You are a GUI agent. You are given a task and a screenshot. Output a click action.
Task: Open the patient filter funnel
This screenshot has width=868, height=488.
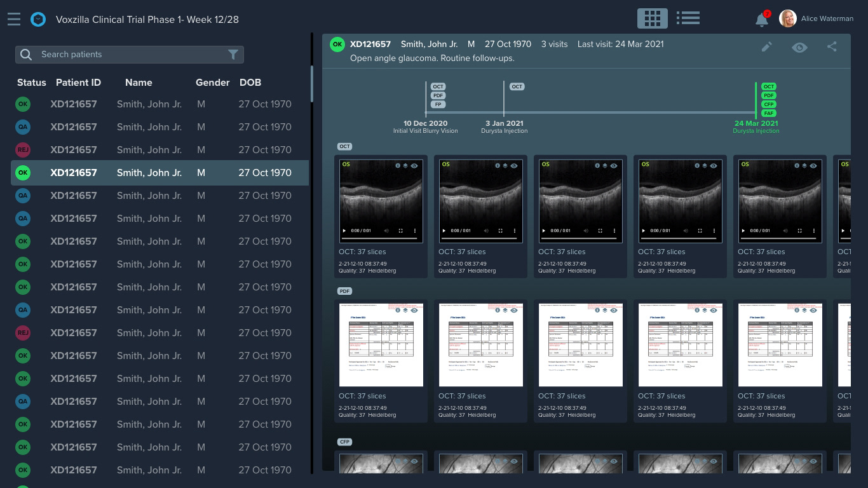(233, 55)
